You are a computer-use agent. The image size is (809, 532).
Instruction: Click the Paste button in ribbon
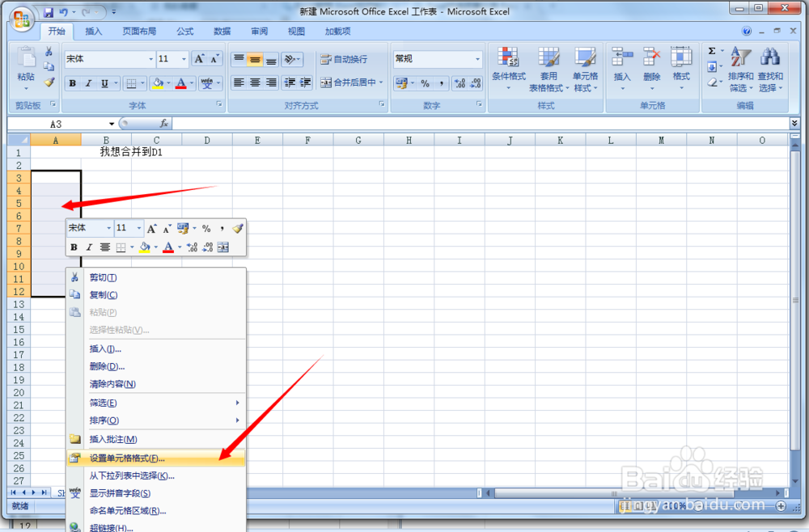pos(26,68)
